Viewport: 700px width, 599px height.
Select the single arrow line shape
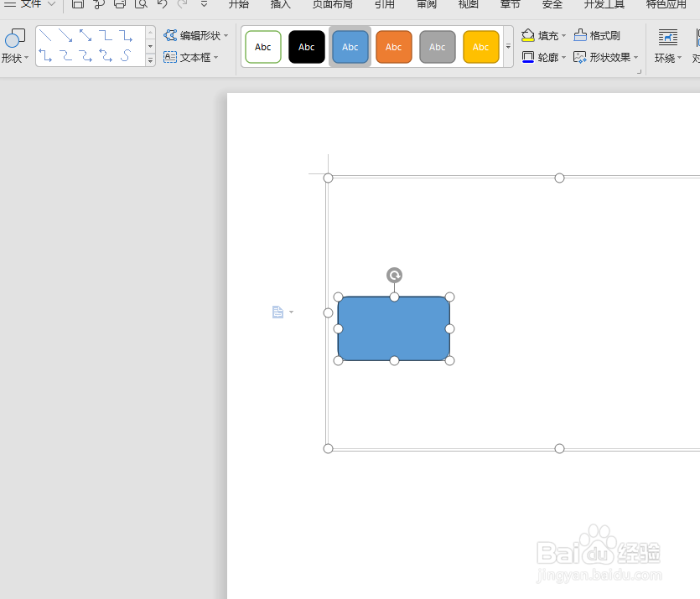pos(65,35)
